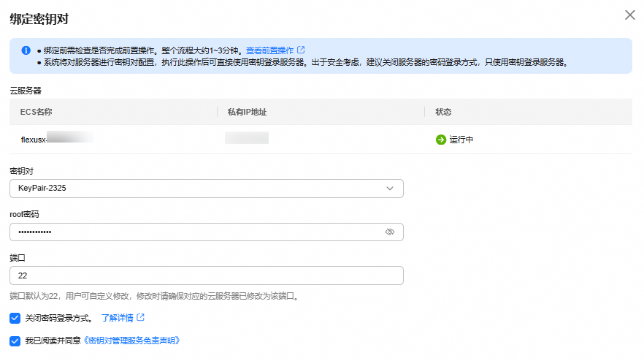Click external-link icon next to 了解详情
The height and width of the screenshot is (361, 644).
140,317
